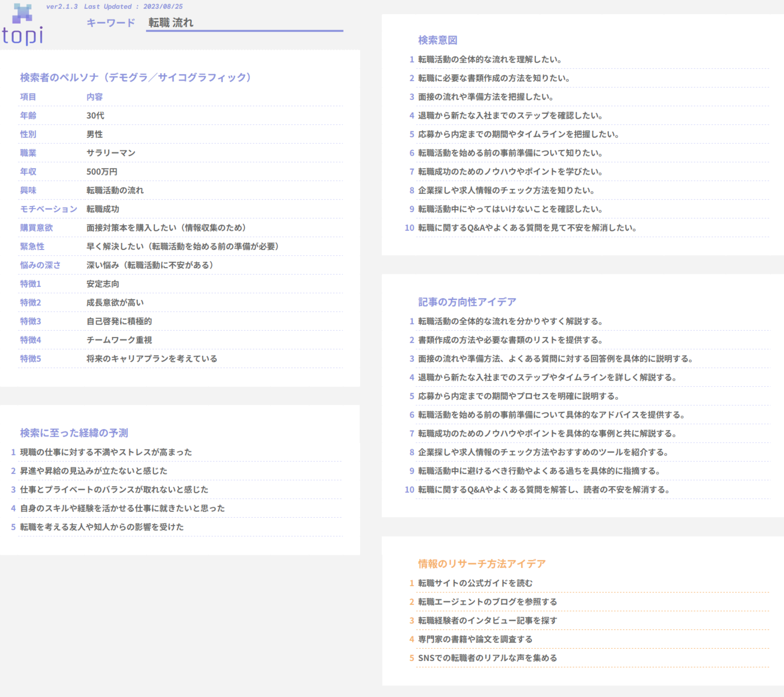The width and height of the screenshot is (784, 697).
Task: Select intent 転職に関するQ&Aやよくある質問を見て不安を解消したい。
Action: click(x=528, y=228)
